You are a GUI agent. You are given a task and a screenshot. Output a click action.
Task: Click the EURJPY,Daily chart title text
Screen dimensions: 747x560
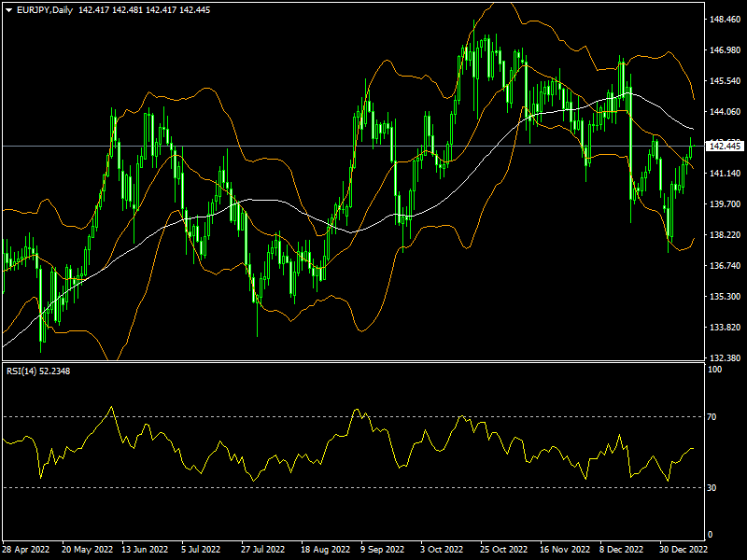pos(45,10)
